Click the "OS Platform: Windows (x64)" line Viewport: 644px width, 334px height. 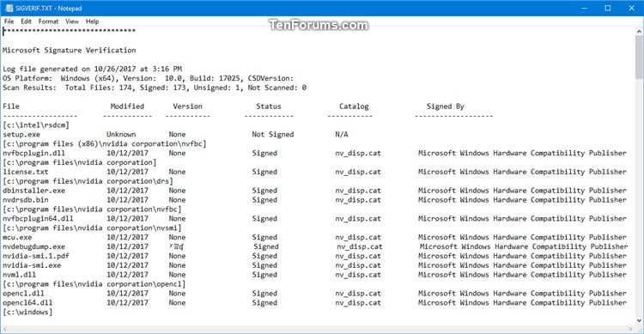tap(149, 78)
